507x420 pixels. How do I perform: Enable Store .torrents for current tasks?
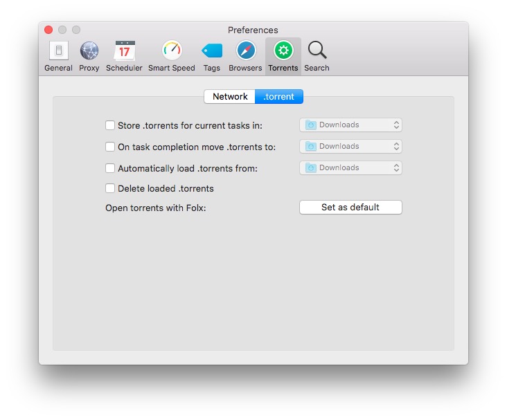coord(110,125)
